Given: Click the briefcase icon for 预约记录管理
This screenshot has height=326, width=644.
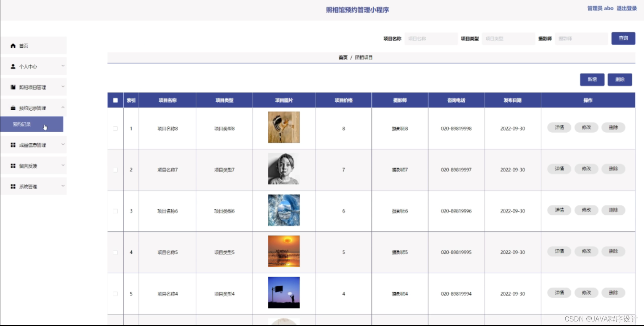Looking at the screenshot, I should pyautogui.click(x=13, y=108).
